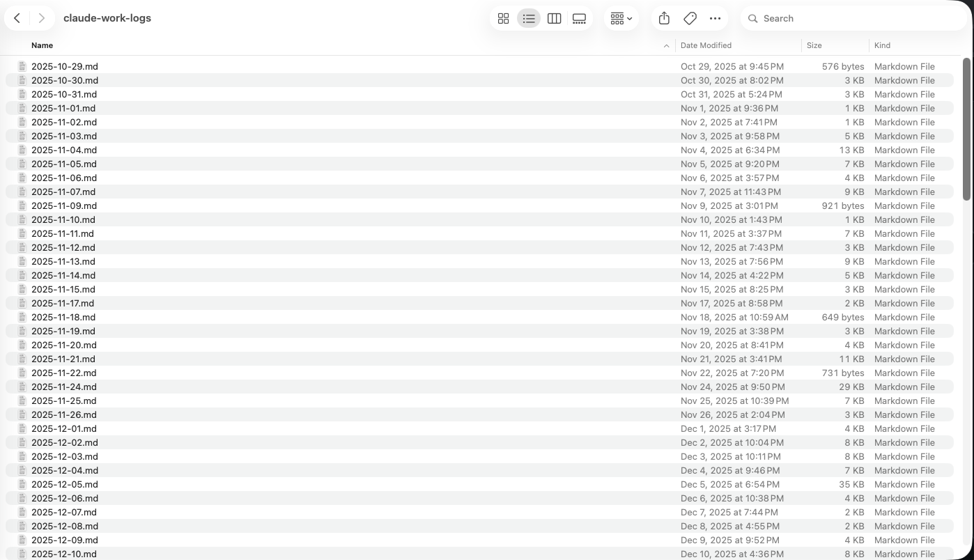This screenshot has height=560, width=974.
Task: Switch to icon grid view
Action: coord(503,19)
